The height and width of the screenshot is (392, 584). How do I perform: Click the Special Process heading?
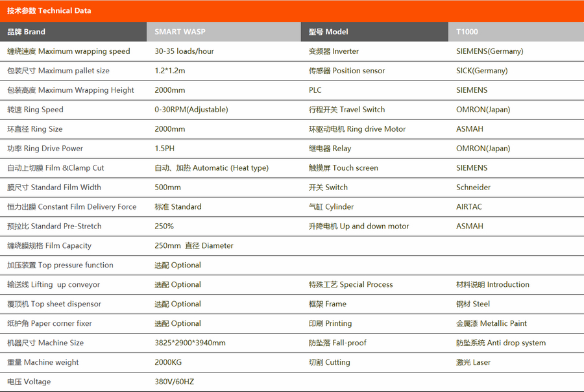[350, 285]
